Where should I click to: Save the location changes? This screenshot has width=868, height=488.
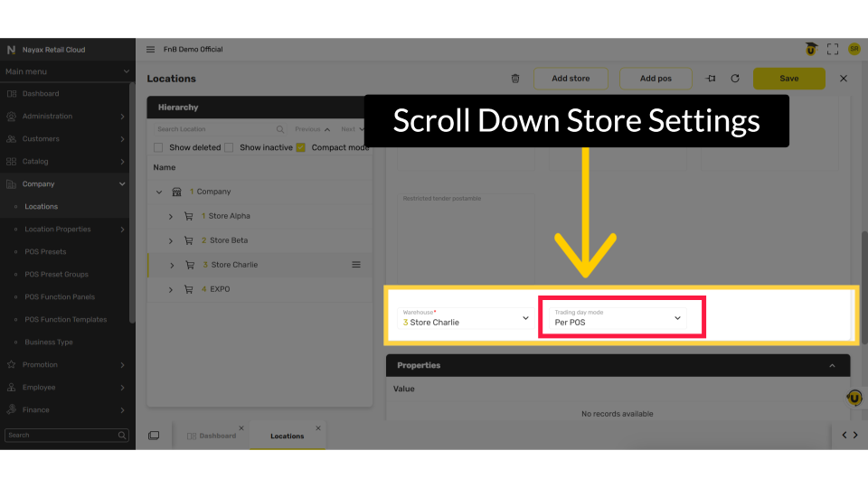coord(788,79)
